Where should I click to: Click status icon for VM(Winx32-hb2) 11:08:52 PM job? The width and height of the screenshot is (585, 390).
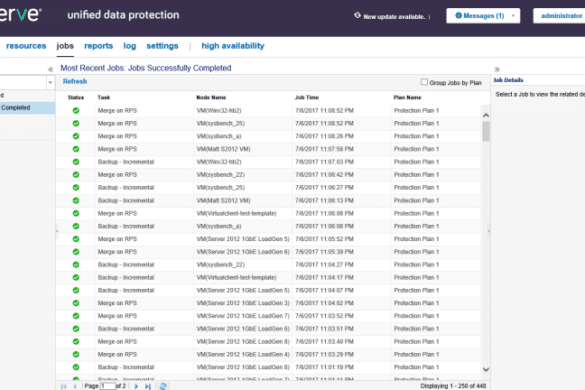76,110
